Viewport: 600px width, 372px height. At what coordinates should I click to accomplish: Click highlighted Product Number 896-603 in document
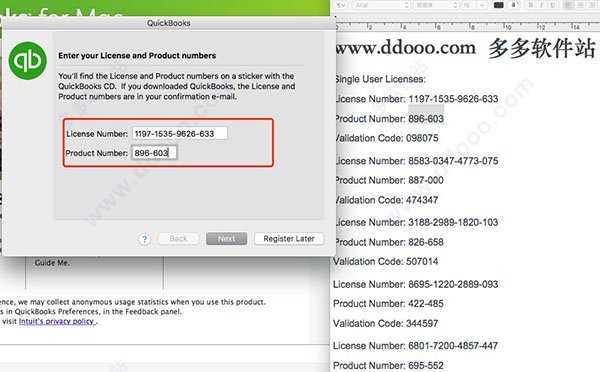coord(426,119)
